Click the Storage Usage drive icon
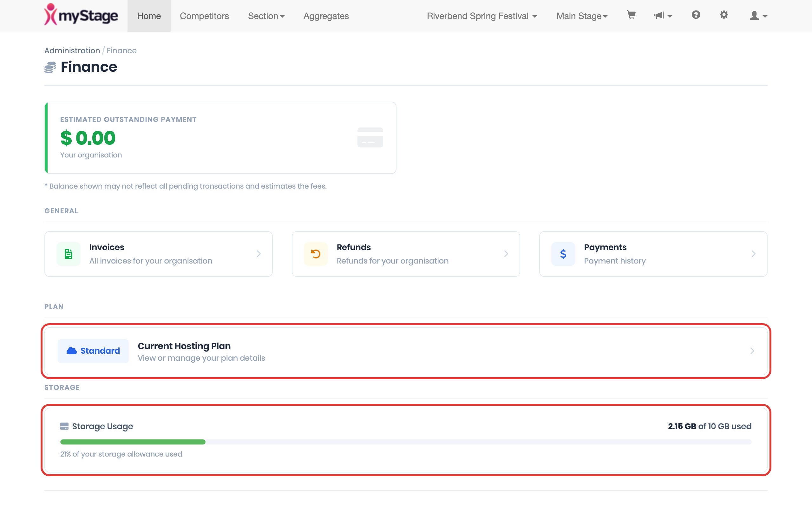This screenshot has height=508, width=812. pos(64,426)
